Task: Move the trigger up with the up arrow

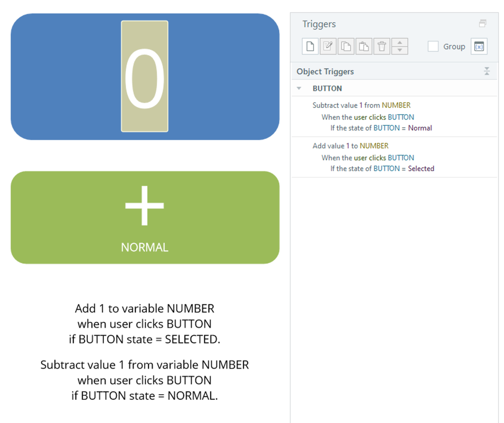Action: [x=400, y=42]
